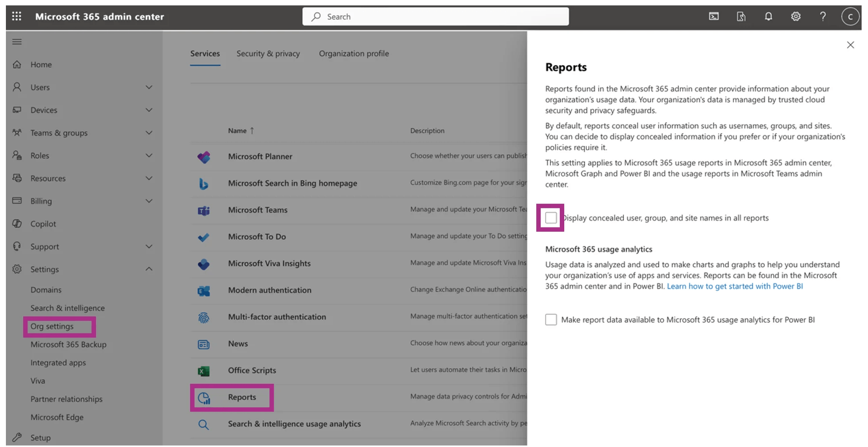Viewport: 868px width, 447px height.
Task: Open Office Scripts service name
Action: [252, 370]
